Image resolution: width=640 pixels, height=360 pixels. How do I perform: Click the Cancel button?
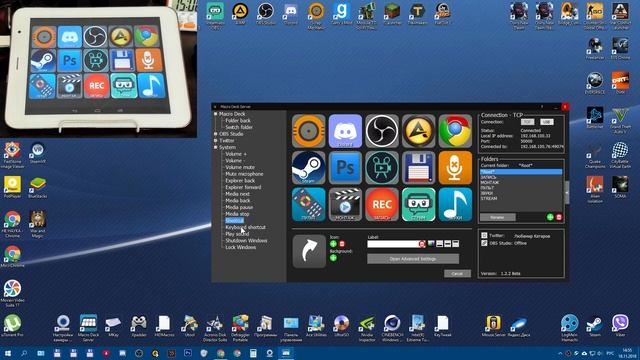tap(457, 273)
